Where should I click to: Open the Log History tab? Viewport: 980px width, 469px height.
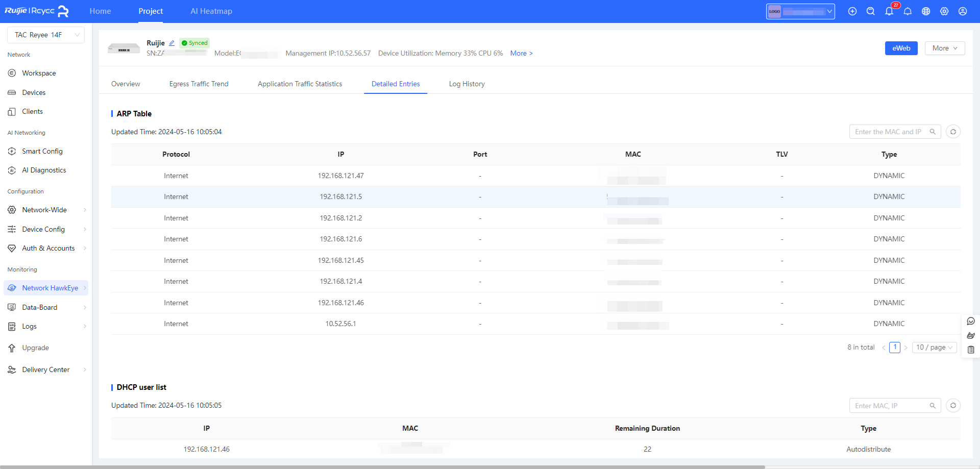(467, 84)
